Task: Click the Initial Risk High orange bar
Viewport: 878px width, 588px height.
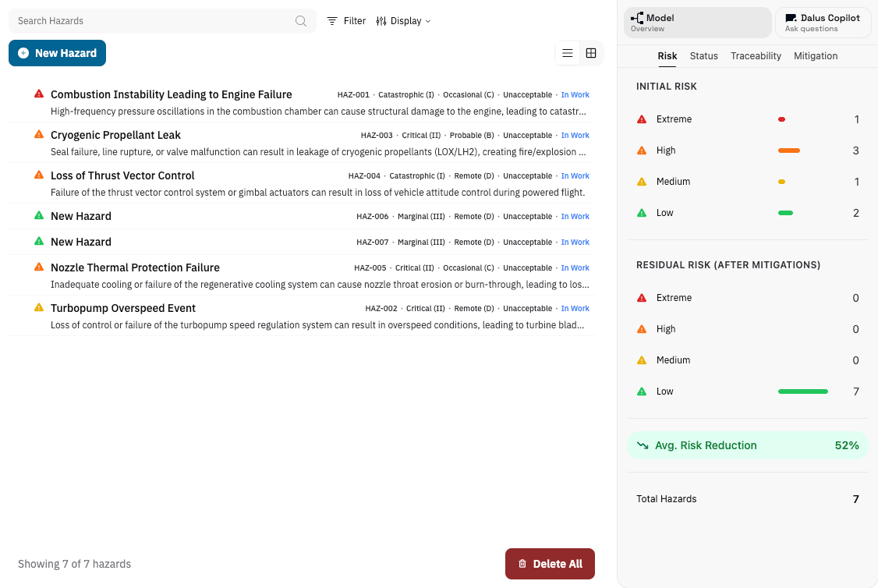Action: coord(789,151)
